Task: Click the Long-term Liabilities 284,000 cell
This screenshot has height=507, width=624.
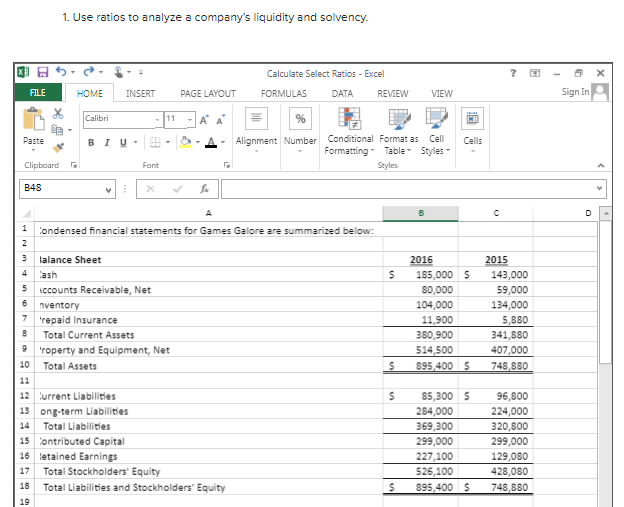Action: (421, 411)
